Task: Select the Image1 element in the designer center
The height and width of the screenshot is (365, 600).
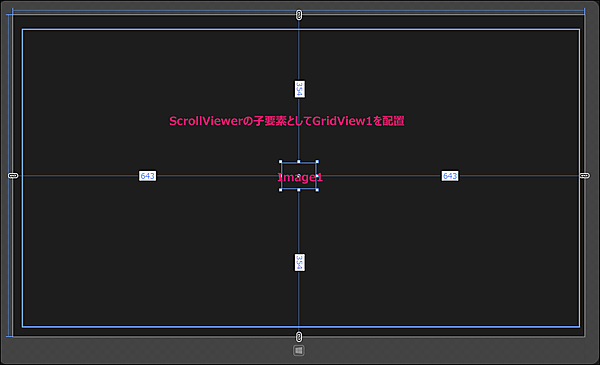Action: [299, 176]
